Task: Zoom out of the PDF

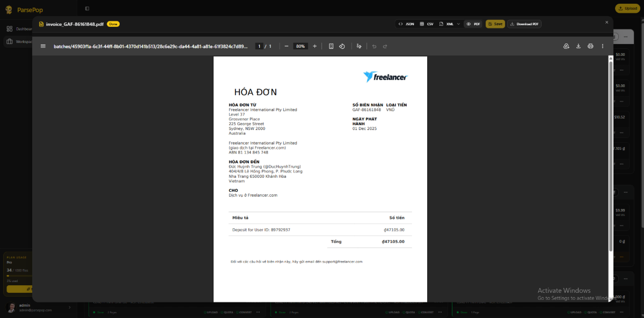Action: tap(287, 46)
